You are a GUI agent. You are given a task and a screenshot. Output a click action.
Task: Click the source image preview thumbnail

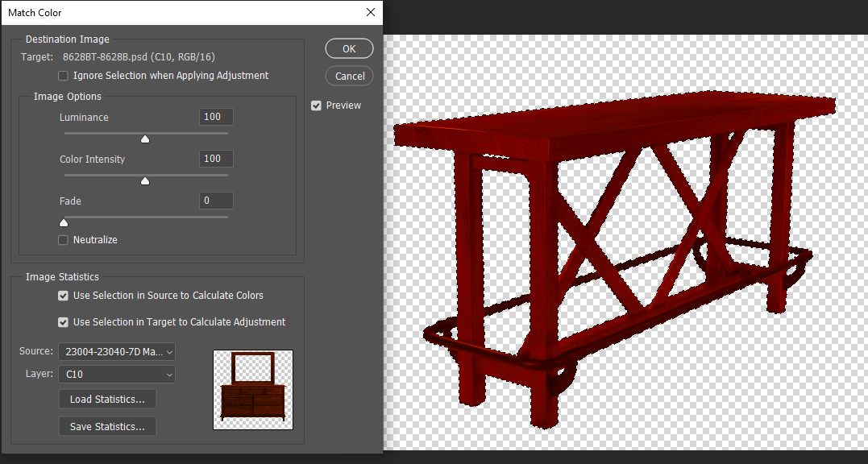pos(252,389)
